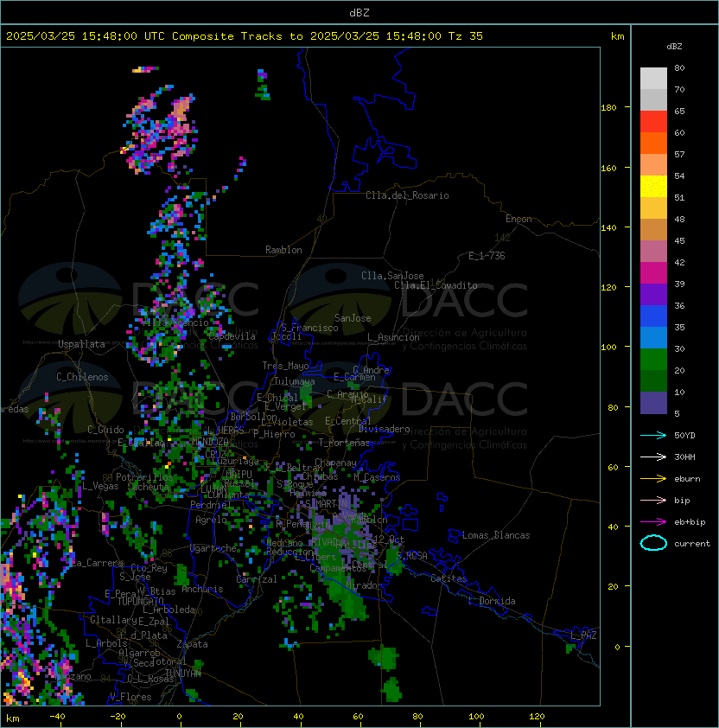Click the 'Zapata' map label
Viewport: 719px width, 728px height.
(192, 644)
